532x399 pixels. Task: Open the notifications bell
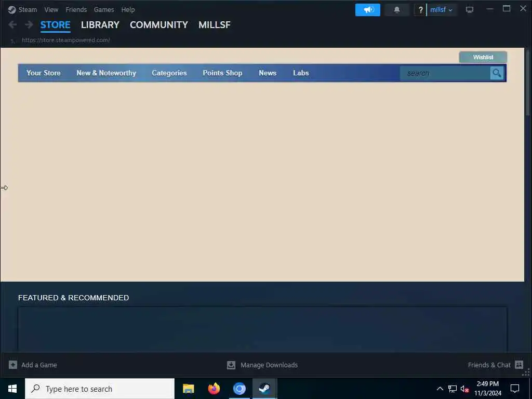(396, 9)
